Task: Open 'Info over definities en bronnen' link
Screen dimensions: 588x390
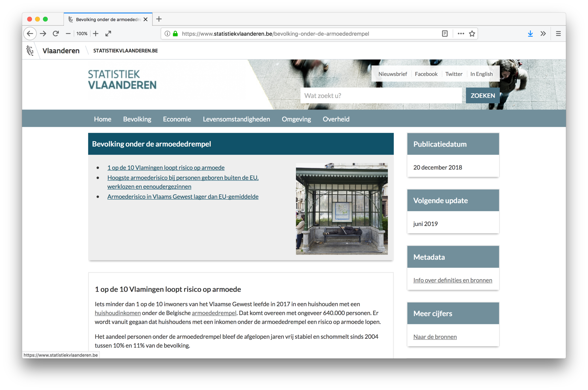Action: click(452, 280)
